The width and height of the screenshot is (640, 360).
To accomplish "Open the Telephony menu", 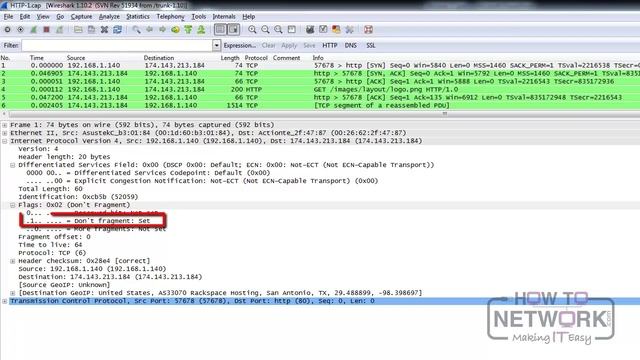I will click(x=170, y=17).
